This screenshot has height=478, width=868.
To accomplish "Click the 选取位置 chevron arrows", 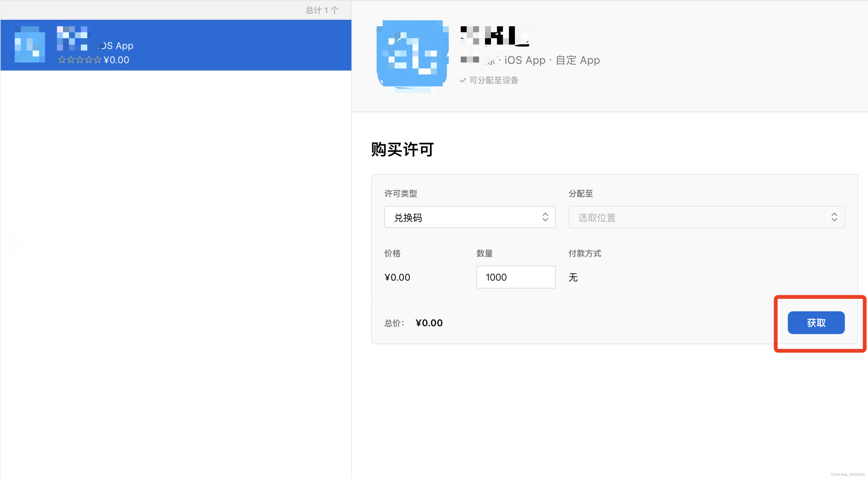I will 834,217.
